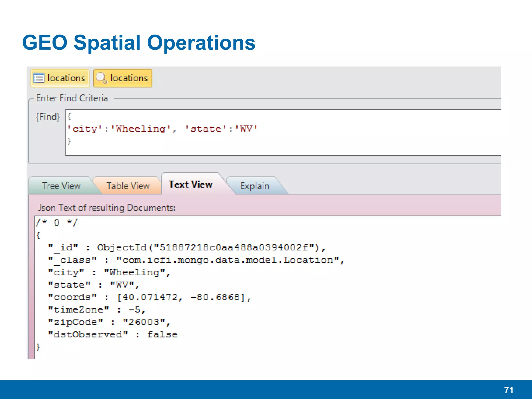Click the table icon on first locations tab
Screen dimensions: 532x399
tap(39, 78)
